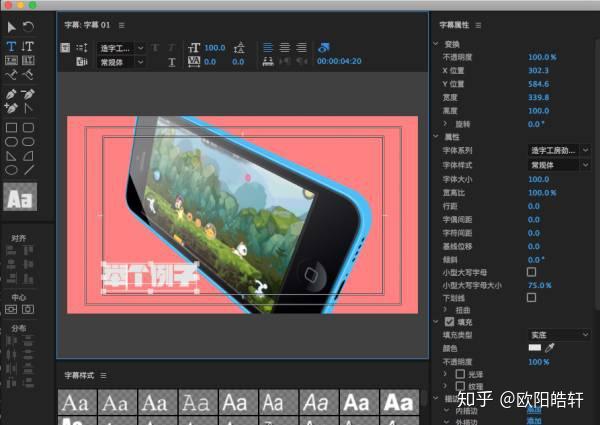Collapse the 填充 fill section

point(436,322)
